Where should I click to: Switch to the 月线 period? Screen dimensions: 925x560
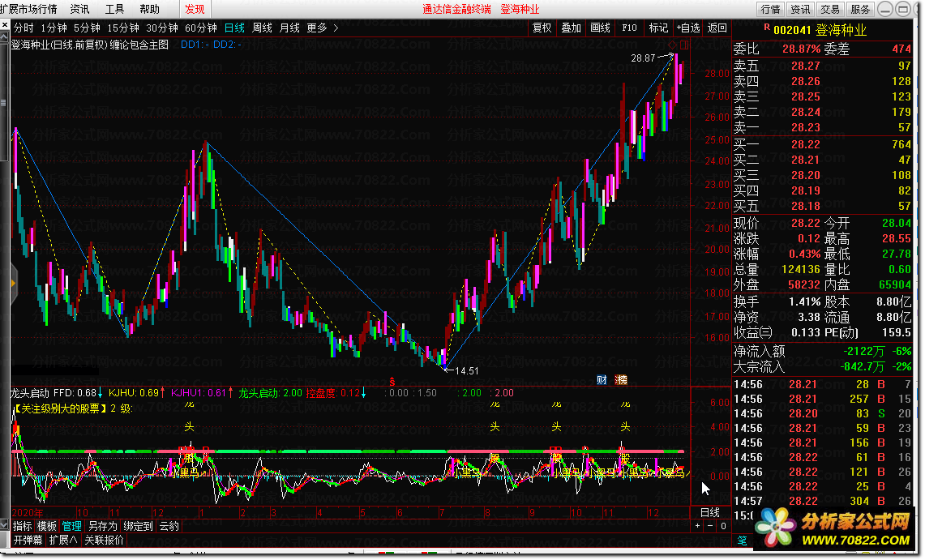click(289, 28)
